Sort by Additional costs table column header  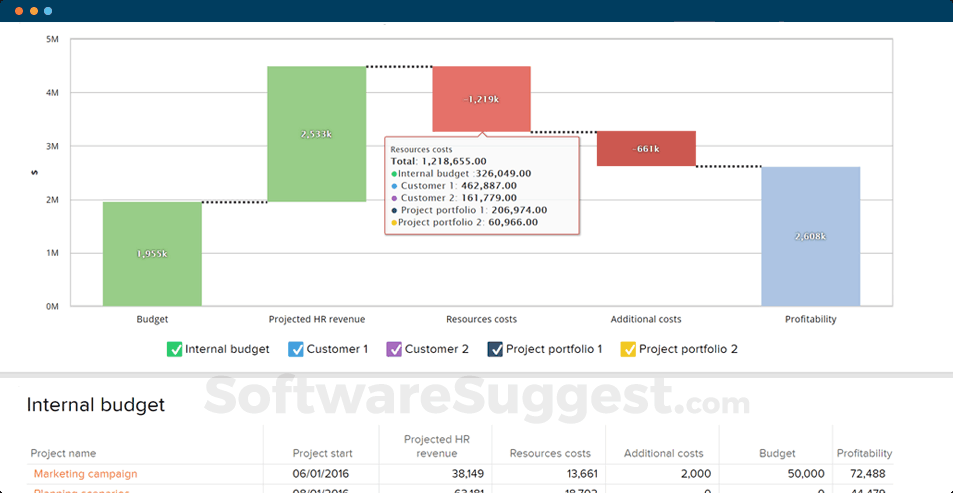(663, 453)
